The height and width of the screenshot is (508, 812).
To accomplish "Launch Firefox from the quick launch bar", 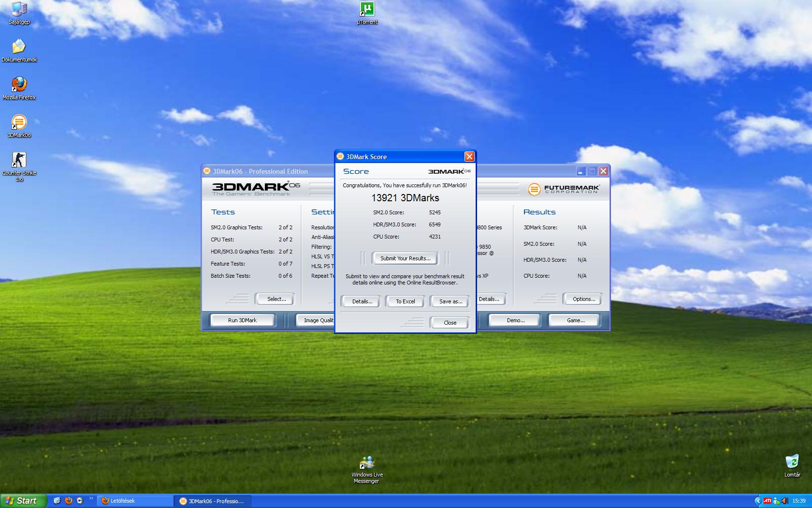I will pos(69,501).
